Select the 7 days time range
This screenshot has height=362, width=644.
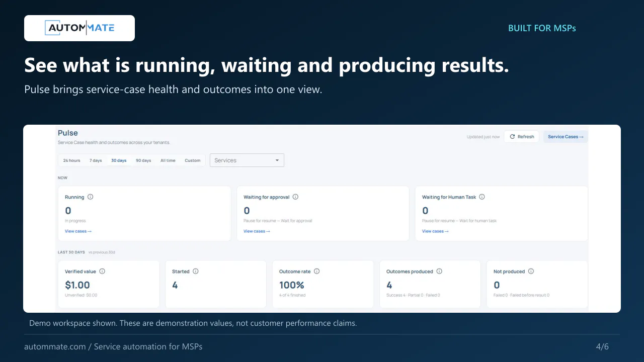(x=96, y=160)
